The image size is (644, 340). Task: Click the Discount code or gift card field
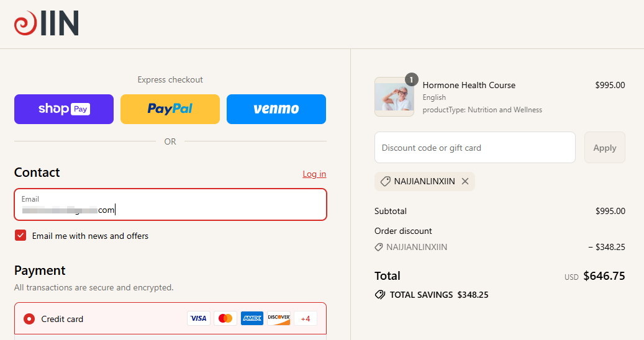pyautogui.click(x=475, y=148)
